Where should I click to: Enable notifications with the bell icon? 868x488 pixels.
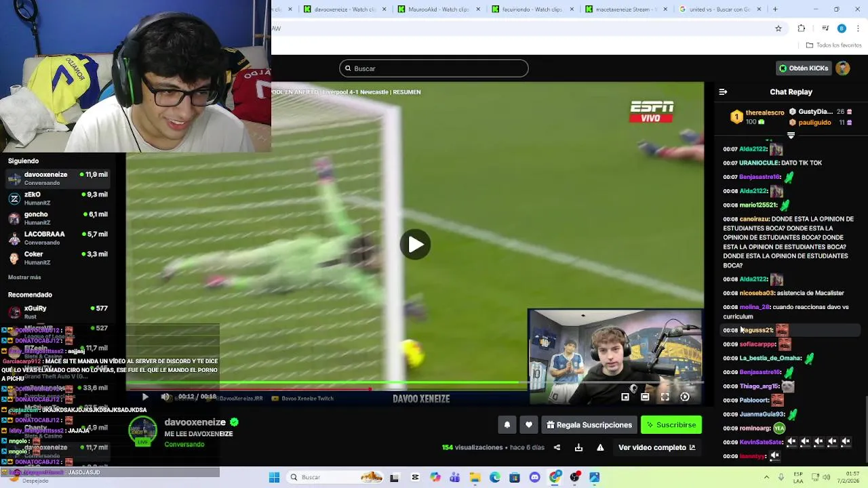[x=507, y=425]
